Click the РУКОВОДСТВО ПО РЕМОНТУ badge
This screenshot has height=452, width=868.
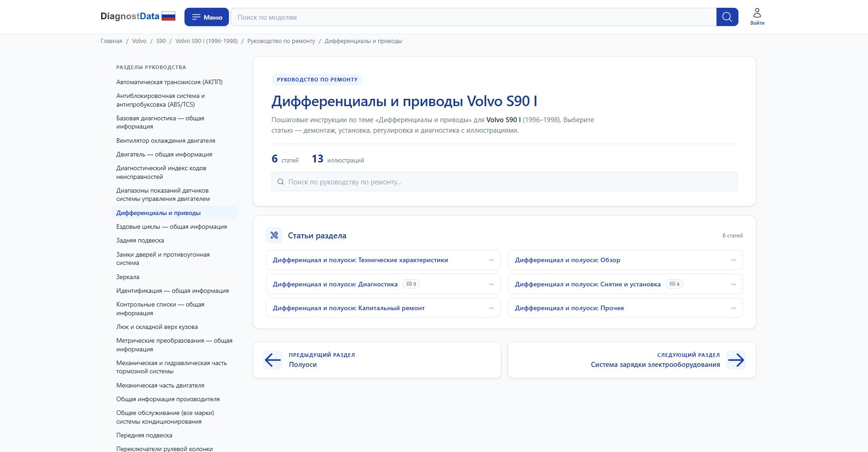click(x=317, y=80)
